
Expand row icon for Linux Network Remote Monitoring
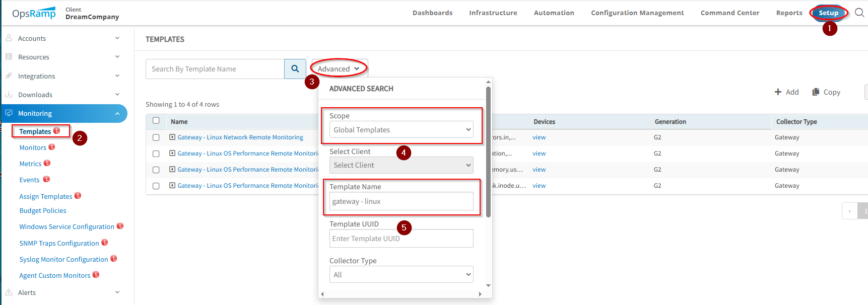172,137
